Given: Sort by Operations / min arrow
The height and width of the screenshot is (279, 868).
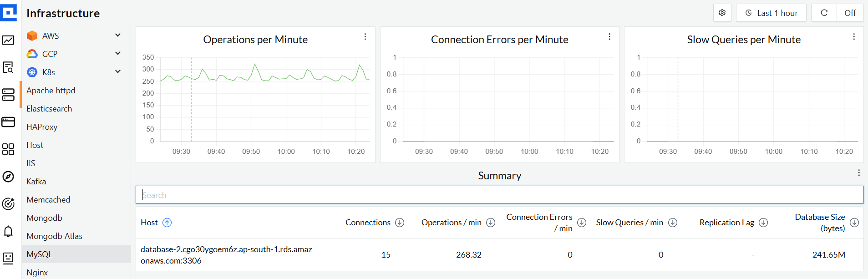Looking at the screenshot, I should 491,223.
